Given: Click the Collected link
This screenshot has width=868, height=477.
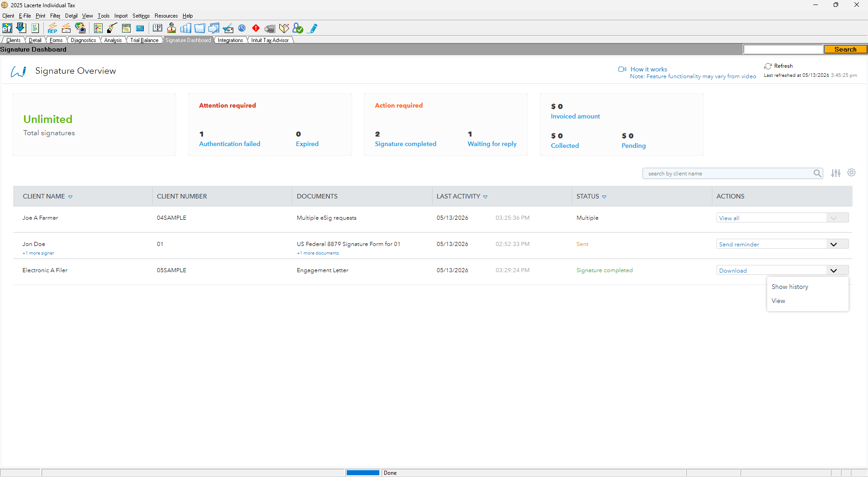Looking at the screenshot, I should [565, 146].
